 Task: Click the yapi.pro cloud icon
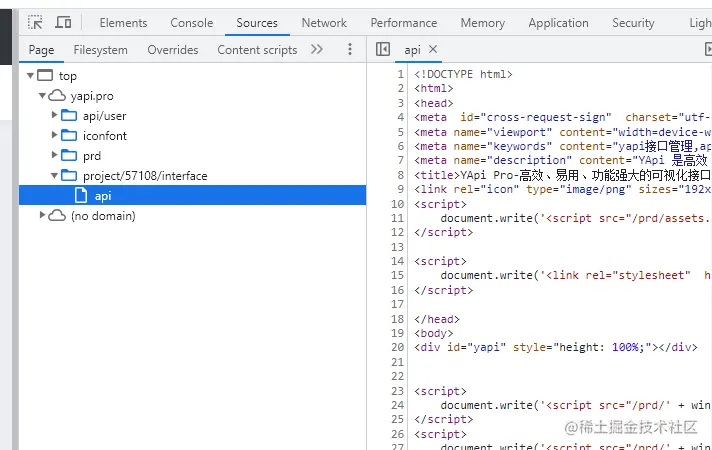coord(57,95)
